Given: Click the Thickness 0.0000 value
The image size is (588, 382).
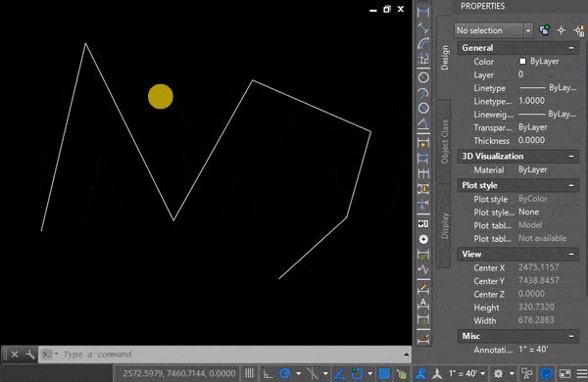Looking at the screenshot, I should pyautogui.click(x=531, y=140).
